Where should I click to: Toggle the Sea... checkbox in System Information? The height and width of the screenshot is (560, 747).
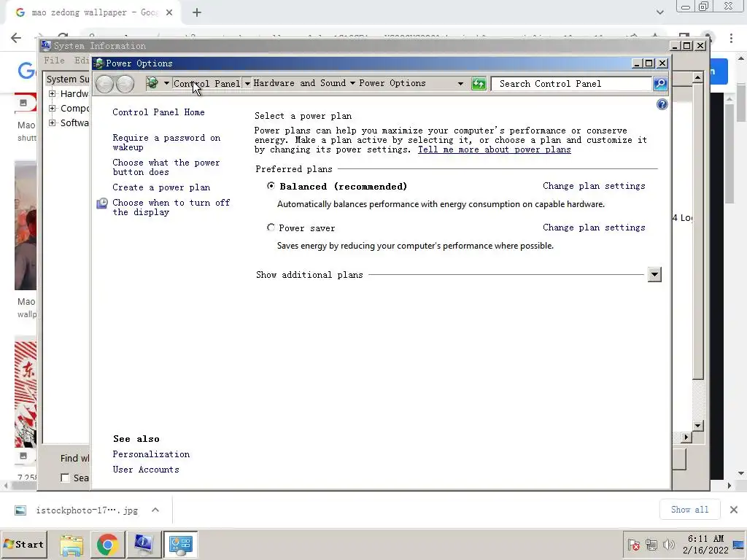[x=65, y=478]
